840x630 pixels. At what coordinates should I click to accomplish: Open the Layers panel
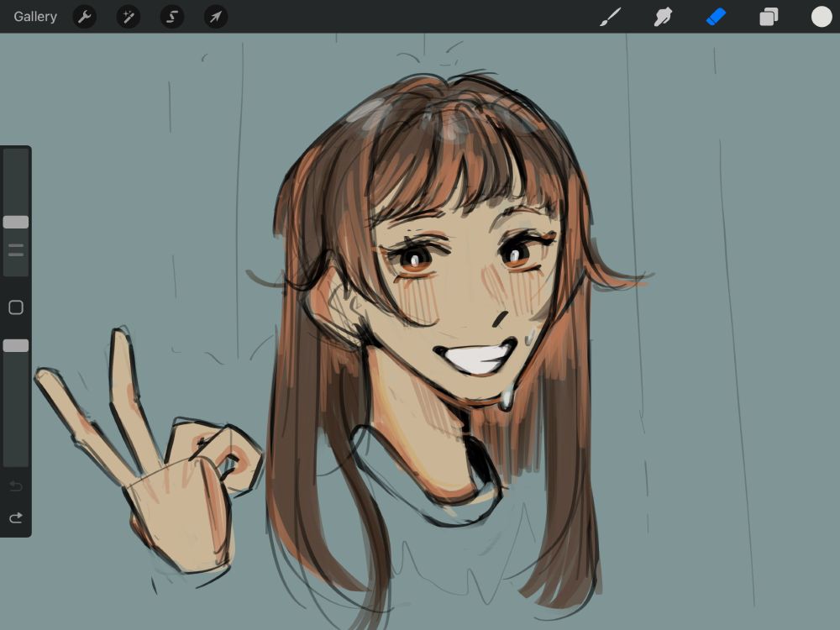click(769, 17)
